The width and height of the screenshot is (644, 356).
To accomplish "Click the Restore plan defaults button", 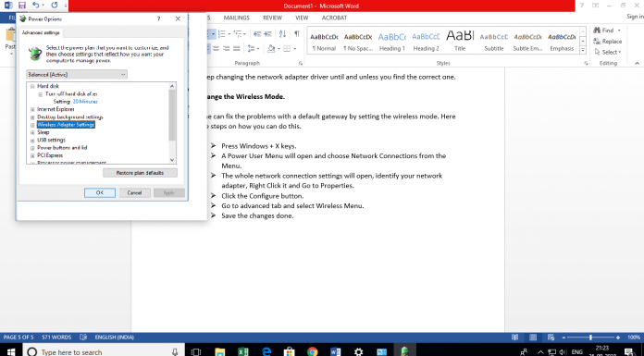I will tap(140, 173).
